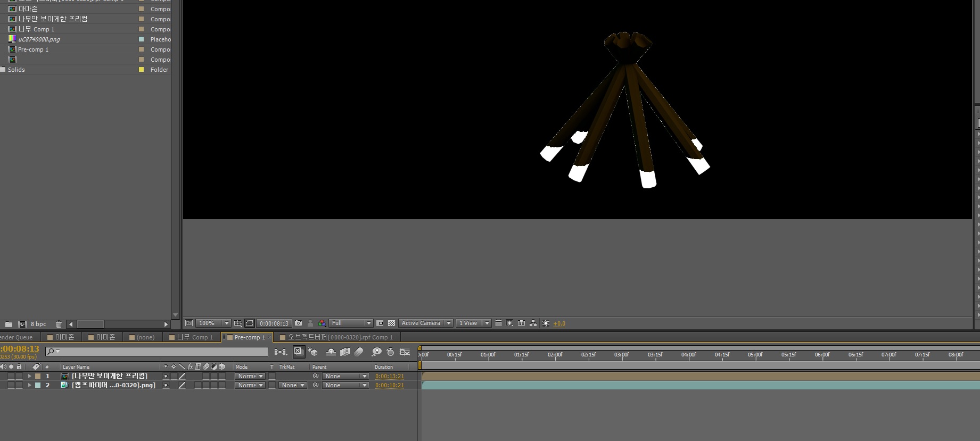Click layer 2 duration 0:00:10:21
980x441 pixels.
pos(390,385)
